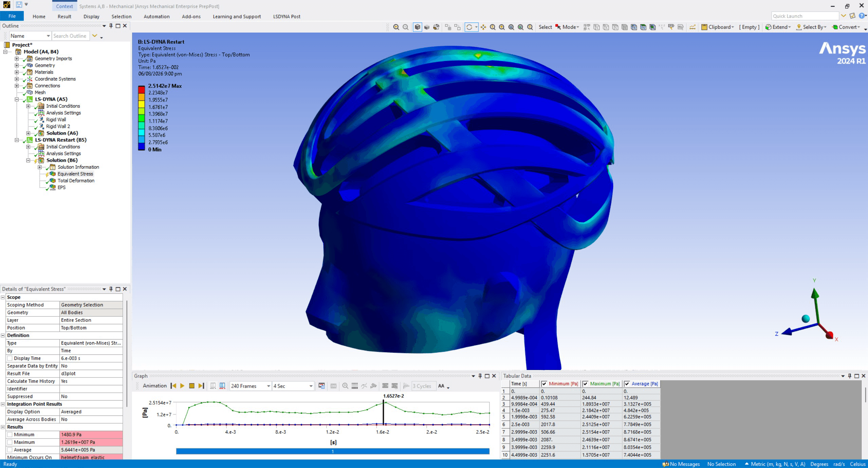
Task: Click the red legend color band
Action: pyautogui.click(x=142, y=89)
